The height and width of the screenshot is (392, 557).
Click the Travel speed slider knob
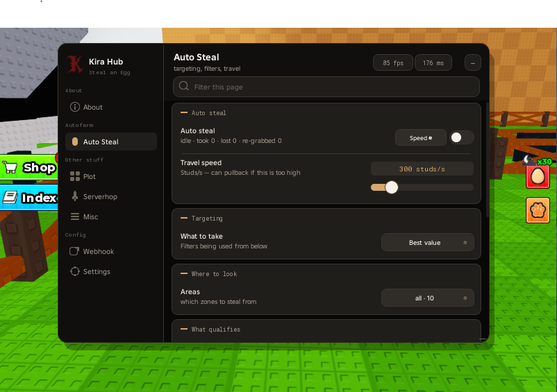coord(392,187)
